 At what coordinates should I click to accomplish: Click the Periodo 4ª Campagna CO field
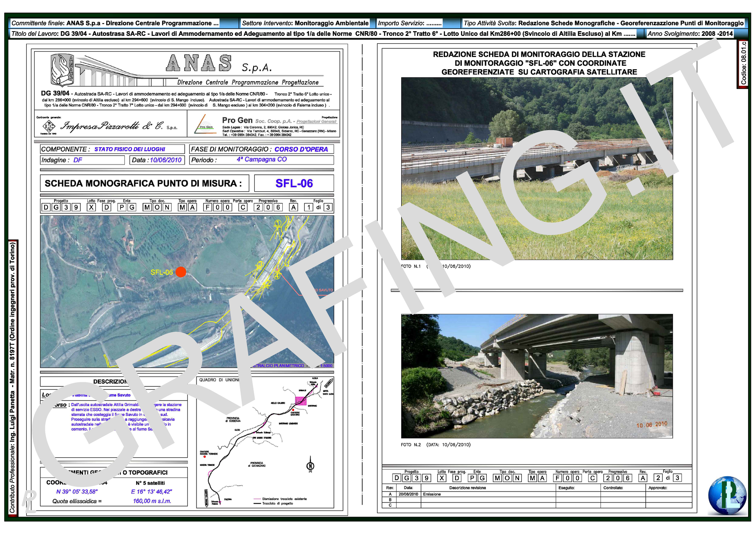pos(261,160)
